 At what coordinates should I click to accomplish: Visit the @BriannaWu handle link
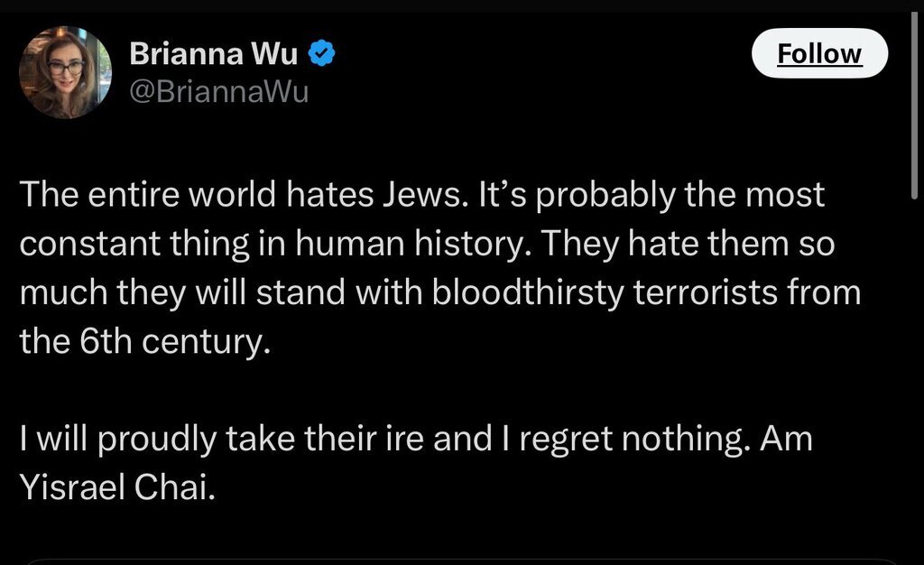219,92
